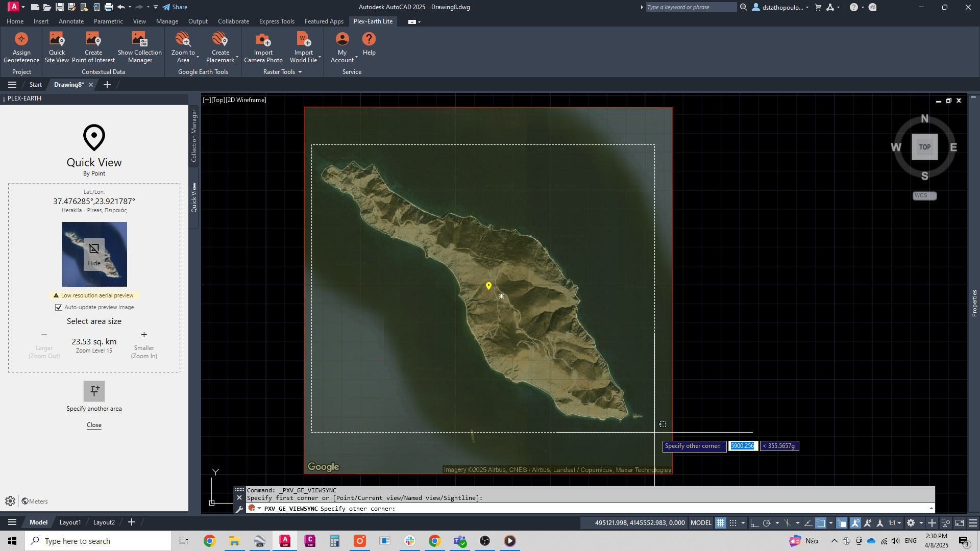The height and width of the screenshot is (551, 980).
Task: Click the Undo arrow icon
Action: pos(121,7)
